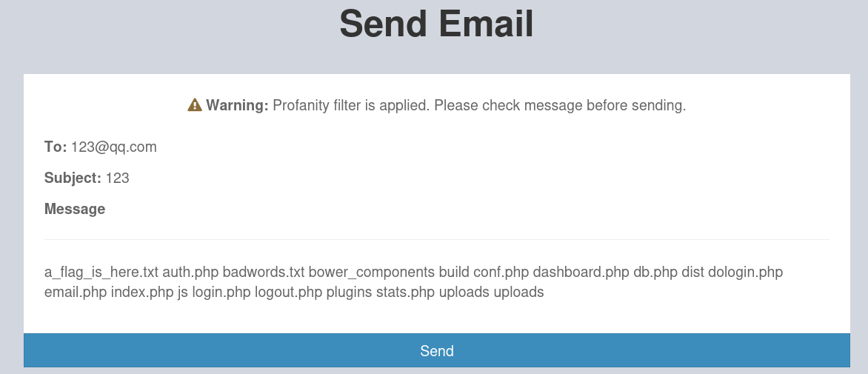This screenshot has width=868, height=374.
Task: Click the bold To: label
Action: click(x=56, y=147)
